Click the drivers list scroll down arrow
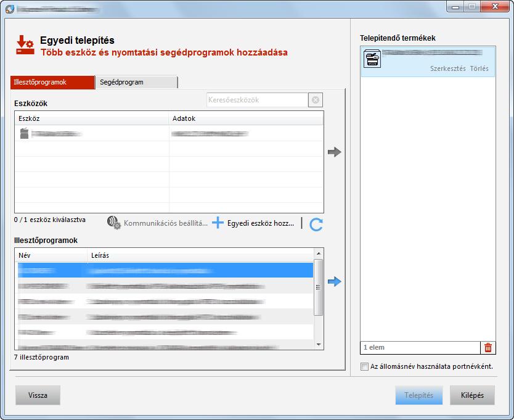 click(318, 345)
